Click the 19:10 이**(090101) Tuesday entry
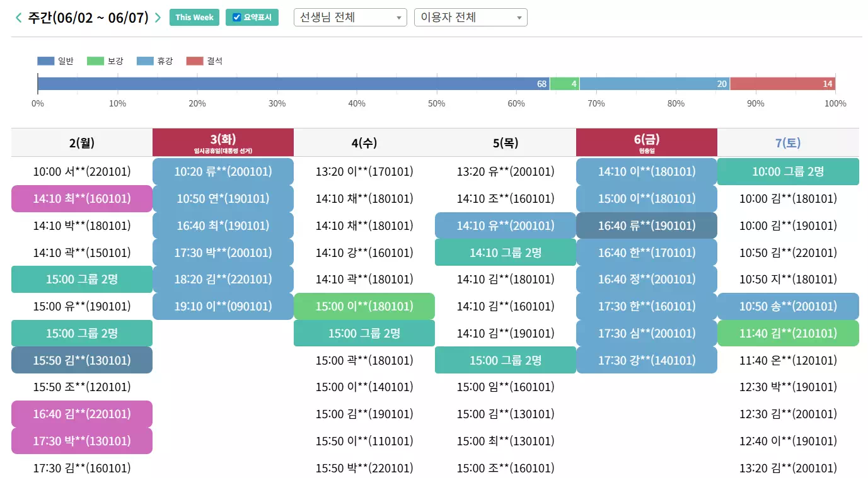 (x=223, y=306)
